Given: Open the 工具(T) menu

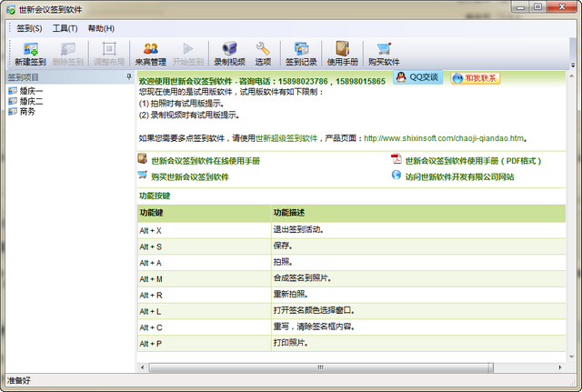Looking at the screenshot, I should click(x=65, y=28).
